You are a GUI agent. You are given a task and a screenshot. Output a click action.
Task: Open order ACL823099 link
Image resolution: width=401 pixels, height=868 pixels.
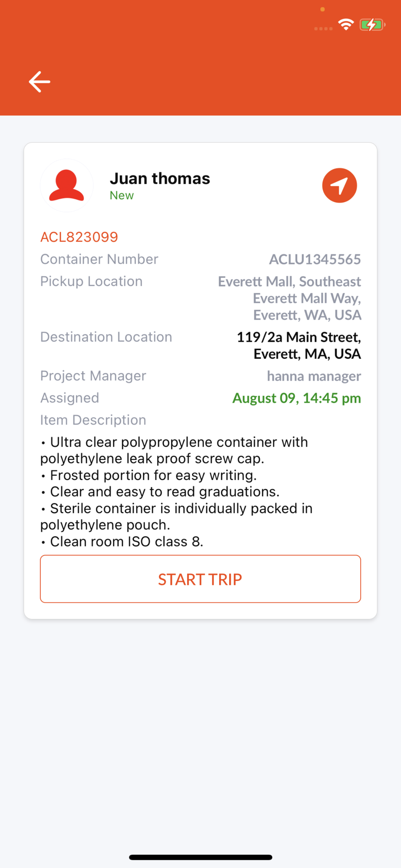click(x=79, y=237)
